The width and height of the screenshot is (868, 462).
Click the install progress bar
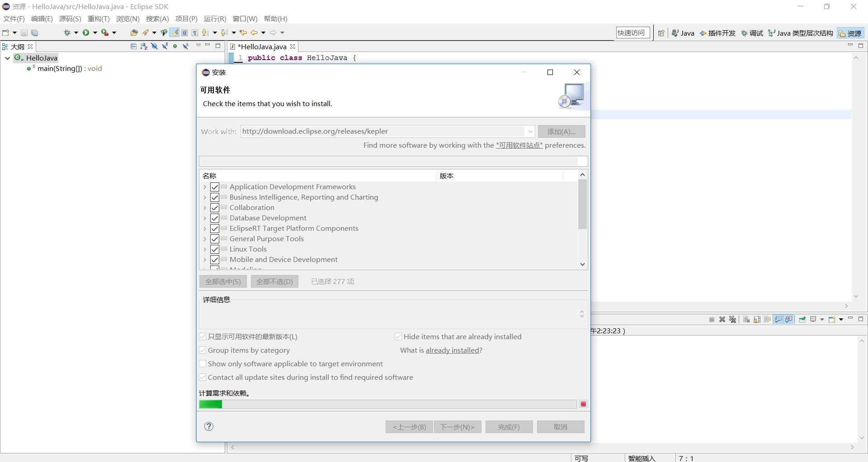(388, 404)
